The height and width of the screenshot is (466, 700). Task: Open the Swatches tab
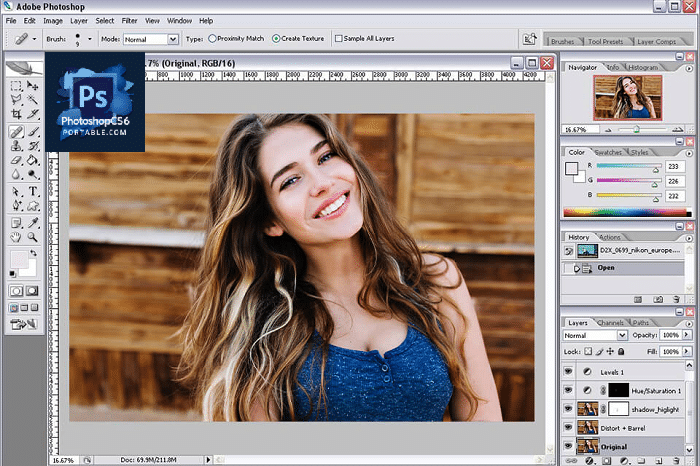(608, 153)
